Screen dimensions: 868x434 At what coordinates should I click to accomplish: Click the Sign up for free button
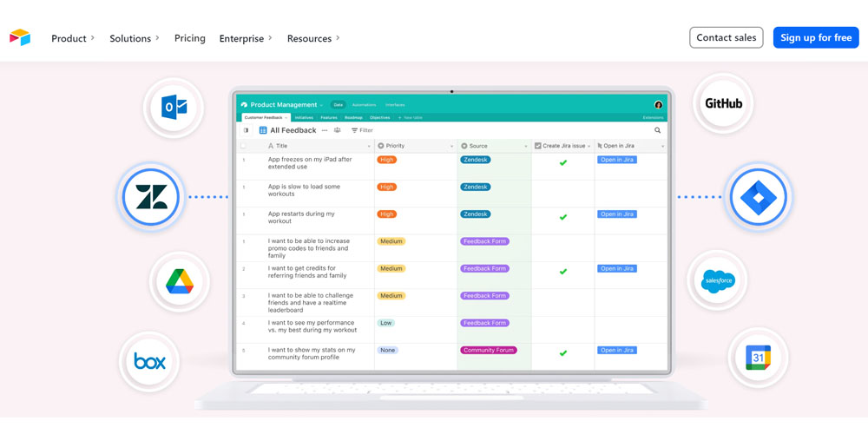pyautogui.click(x=816, y=37)
